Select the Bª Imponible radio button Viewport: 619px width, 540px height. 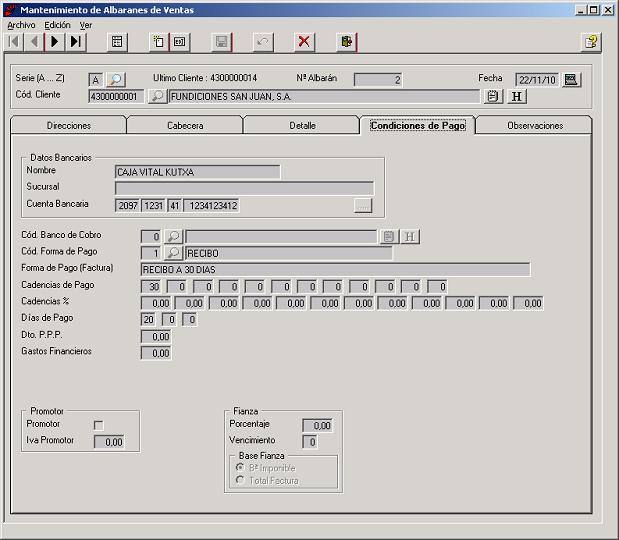coord(240,467)
